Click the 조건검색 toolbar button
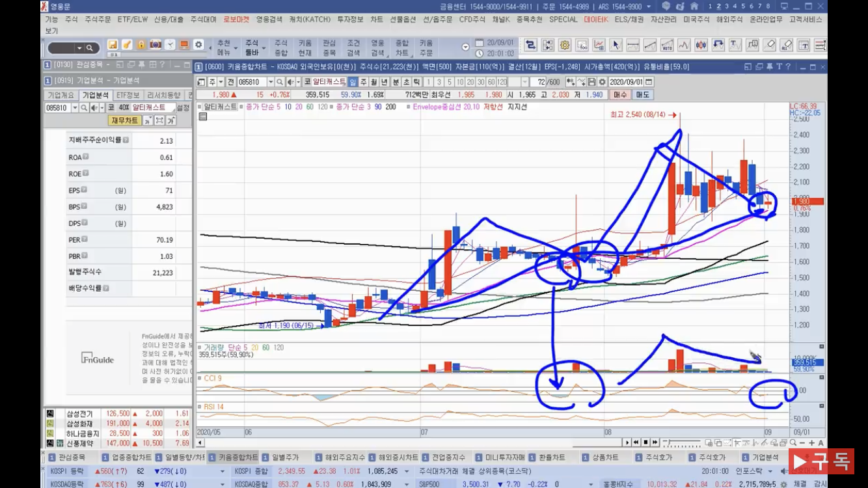868x488 pixels. (353, 47)
